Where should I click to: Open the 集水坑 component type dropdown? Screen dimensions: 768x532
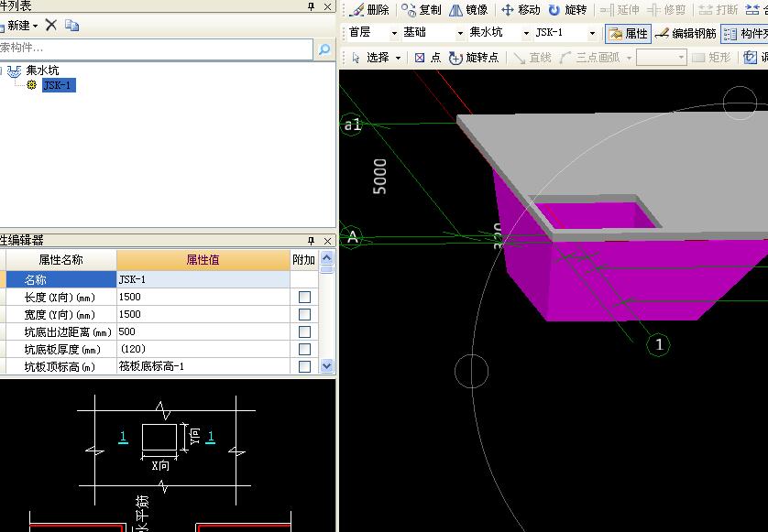point(526,33)
